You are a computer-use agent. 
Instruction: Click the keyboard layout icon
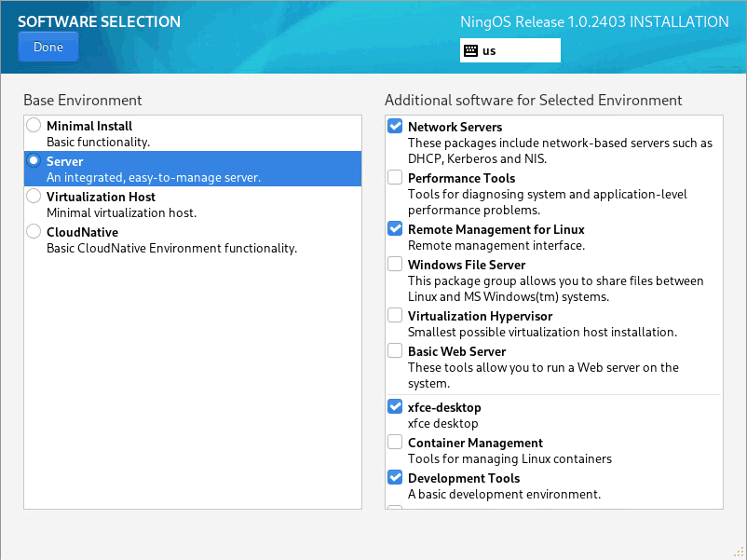470,50
